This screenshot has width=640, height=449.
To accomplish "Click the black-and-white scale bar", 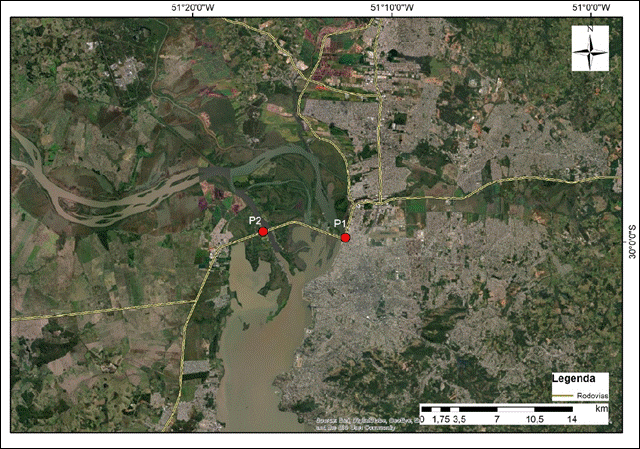I will pyautogui.click(x=496, y=409).
